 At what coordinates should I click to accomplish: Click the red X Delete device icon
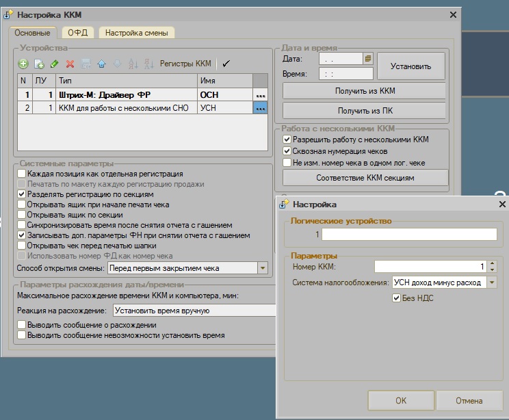[70, 64]
